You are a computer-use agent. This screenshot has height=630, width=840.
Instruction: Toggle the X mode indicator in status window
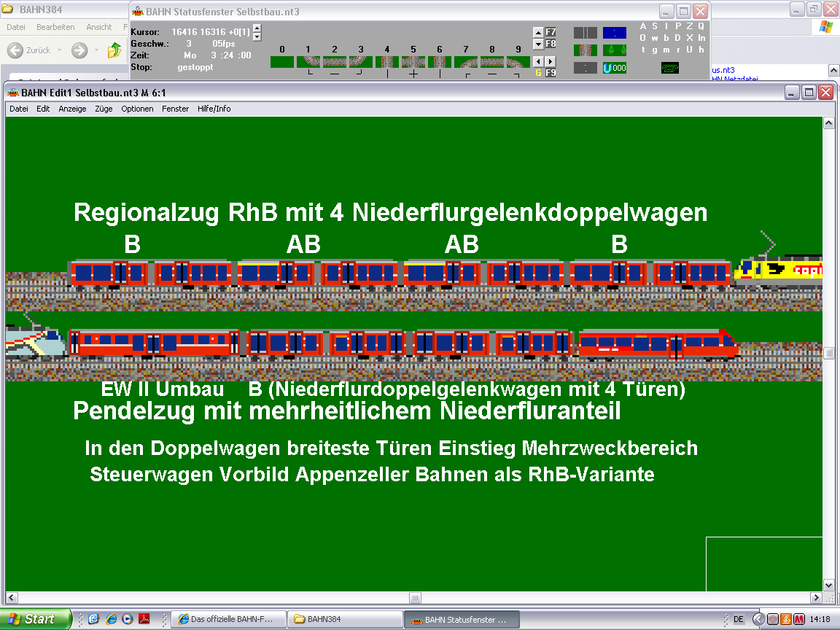click(x=690, y=38)
